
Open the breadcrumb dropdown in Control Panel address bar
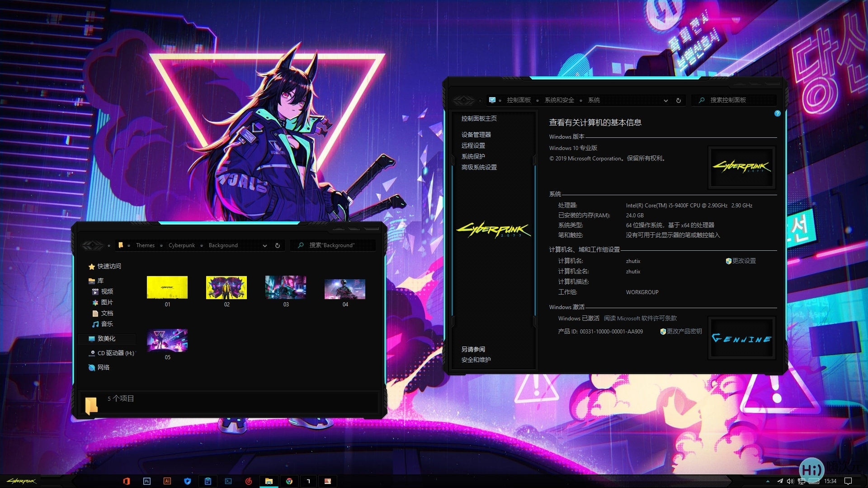pyautogui.click(x=665, y=100)
